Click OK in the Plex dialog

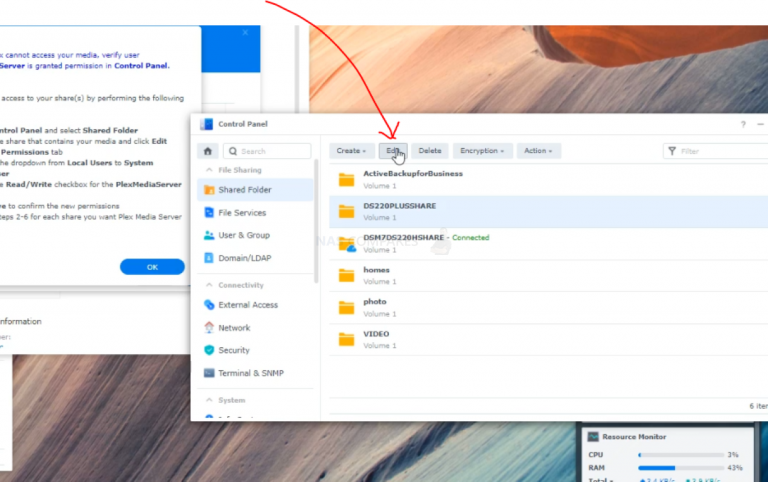[x=152, y=267]
